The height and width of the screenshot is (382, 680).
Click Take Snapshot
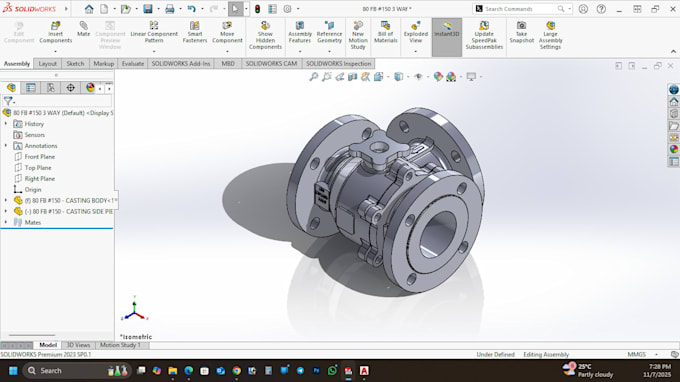[x=521, y=33]
